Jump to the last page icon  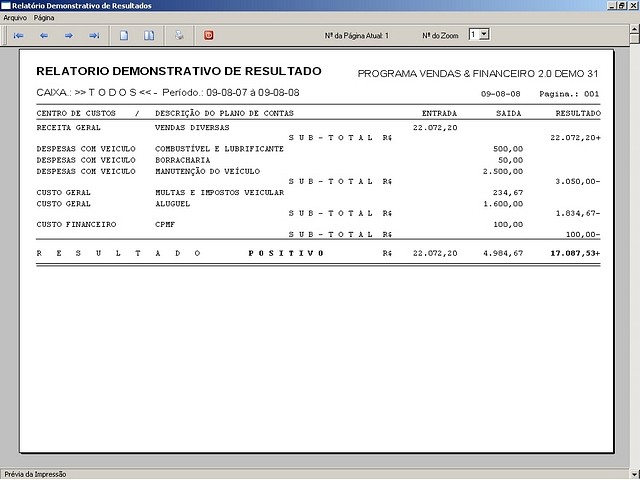(x=95, y=35)
